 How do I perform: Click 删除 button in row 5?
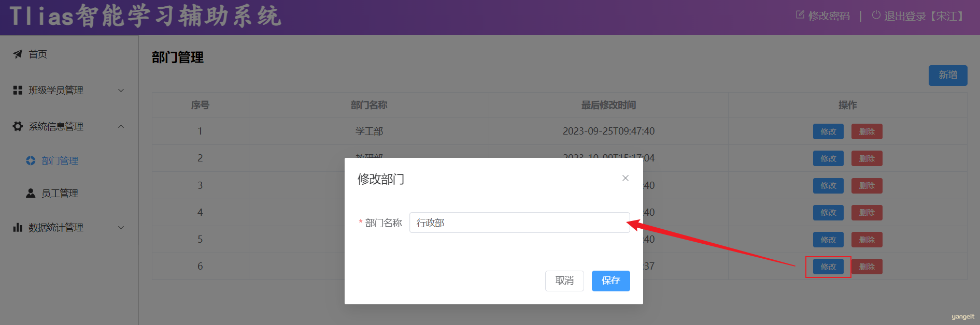click(867, 240)
